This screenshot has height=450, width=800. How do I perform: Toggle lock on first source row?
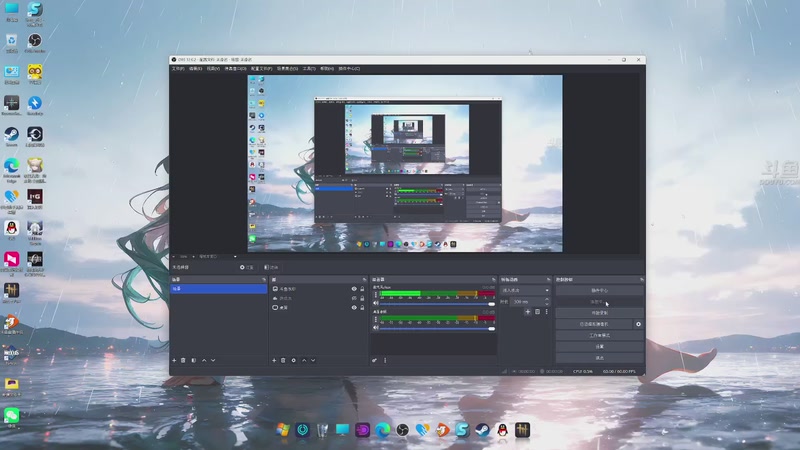click(362, 289)
